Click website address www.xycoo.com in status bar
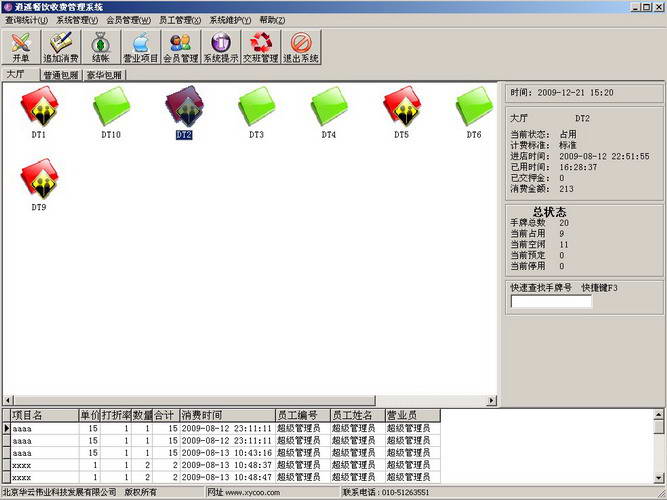This screenshot has height=500, width=667. click(x=253, y=493)
